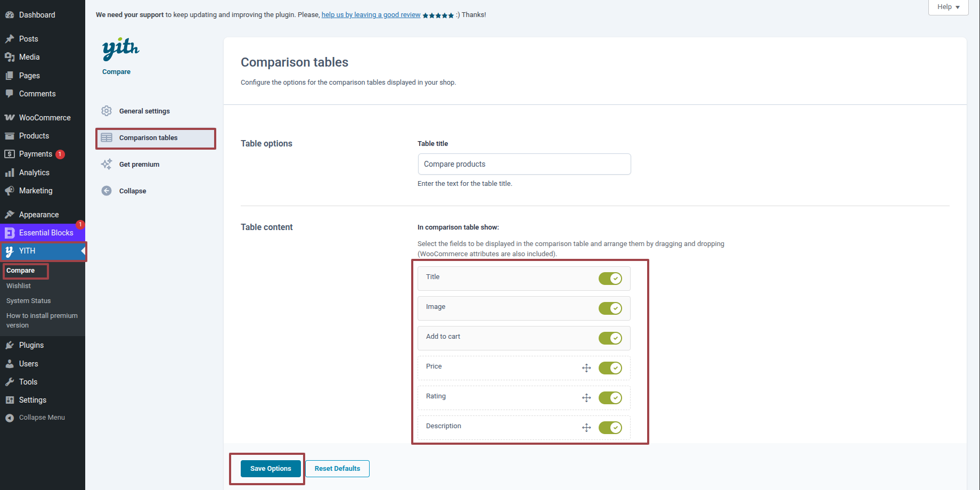
Task: Open Wishlist submenu item
Action: pos(19,286)
